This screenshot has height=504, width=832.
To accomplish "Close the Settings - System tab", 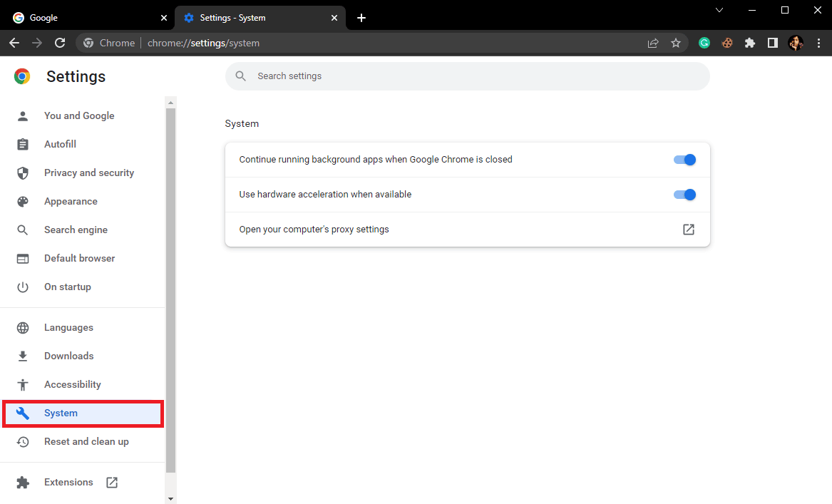I will click(x=334, y=18).
